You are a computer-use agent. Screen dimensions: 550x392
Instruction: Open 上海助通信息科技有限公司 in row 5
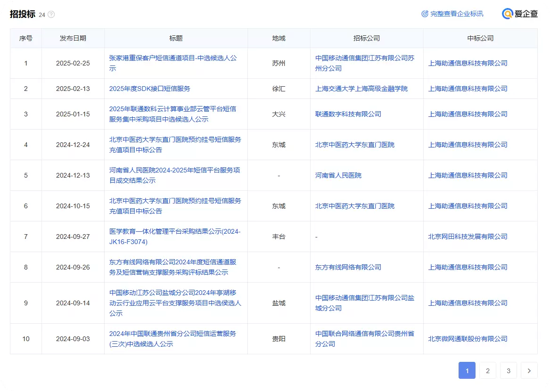point(468,175)
